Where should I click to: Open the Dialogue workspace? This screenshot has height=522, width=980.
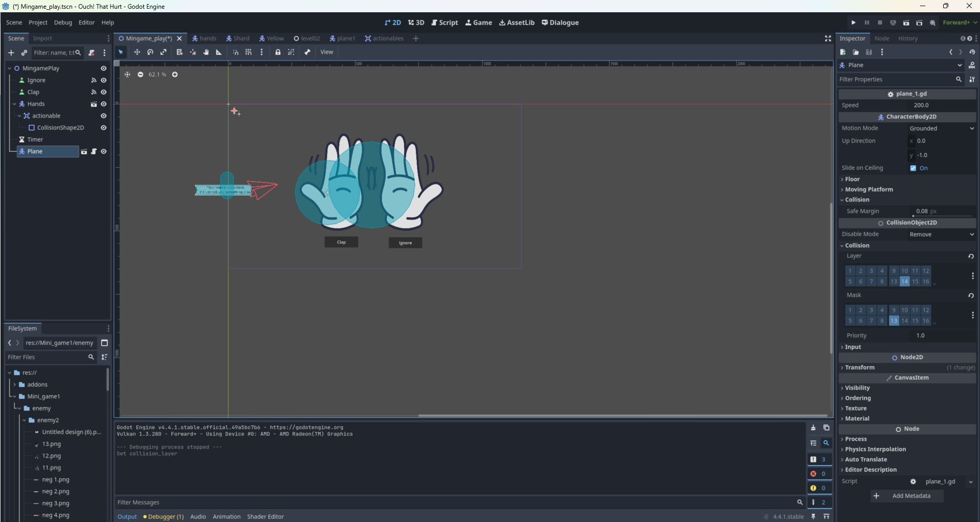pyautogui.click(x=560, y=22)
